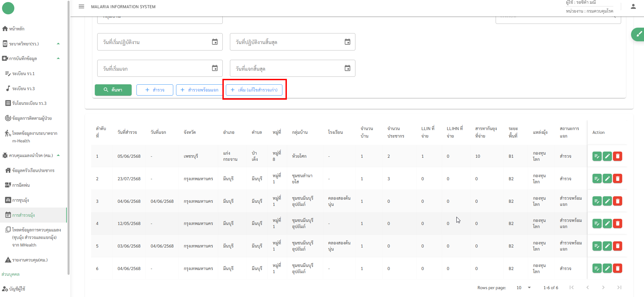Click the user account avatar icon
This screenshot has width=644, height=297.
(633, 6)
